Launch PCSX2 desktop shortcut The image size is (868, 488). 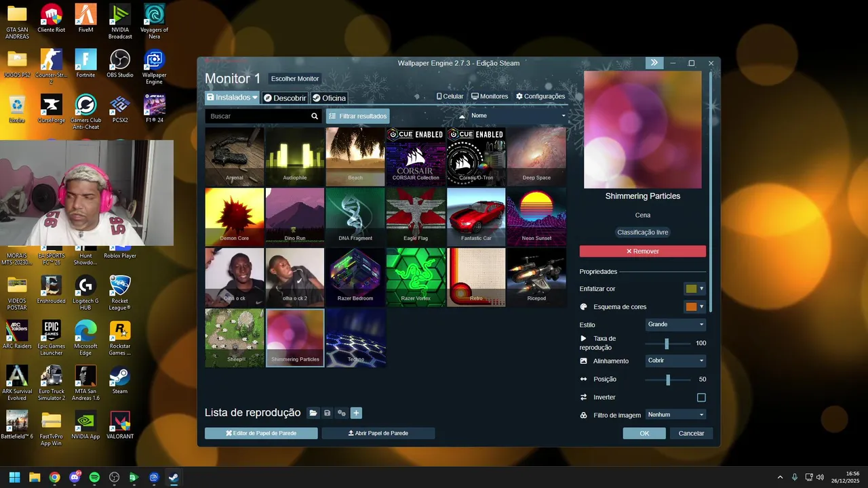[120, 108]
